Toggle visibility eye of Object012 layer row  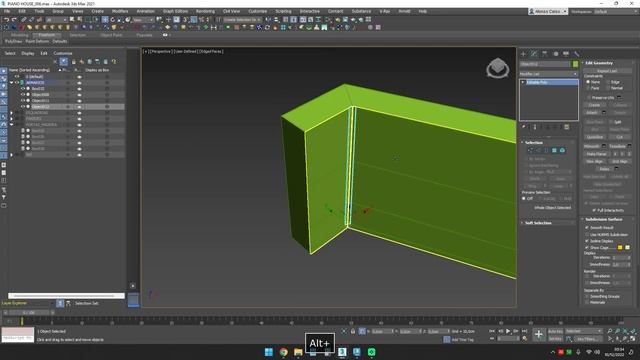pos(23,107)
